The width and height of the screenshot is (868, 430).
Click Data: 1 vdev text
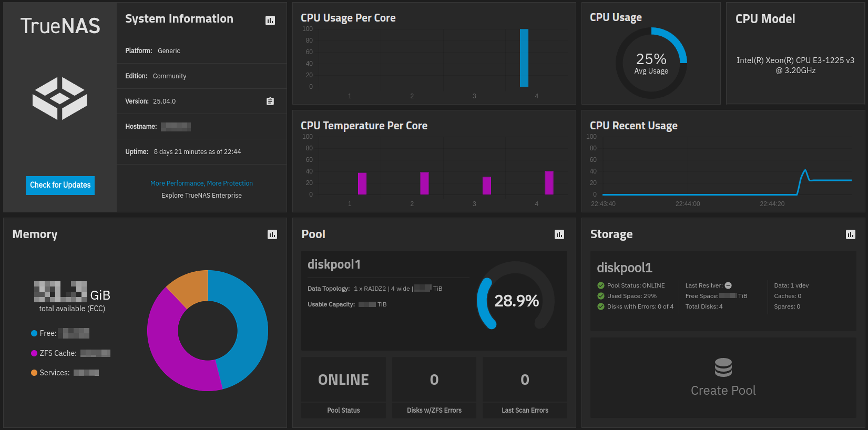tap(791, 285)
